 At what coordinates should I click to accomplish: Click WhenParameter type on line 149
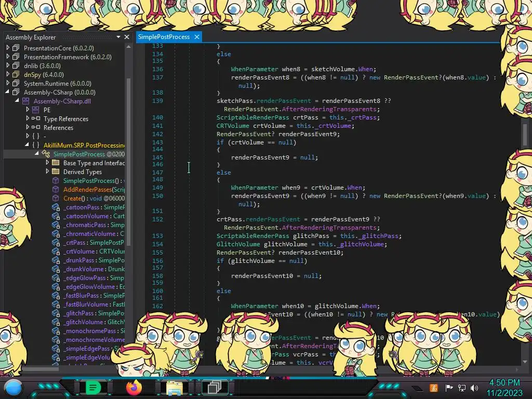point(255,187)
